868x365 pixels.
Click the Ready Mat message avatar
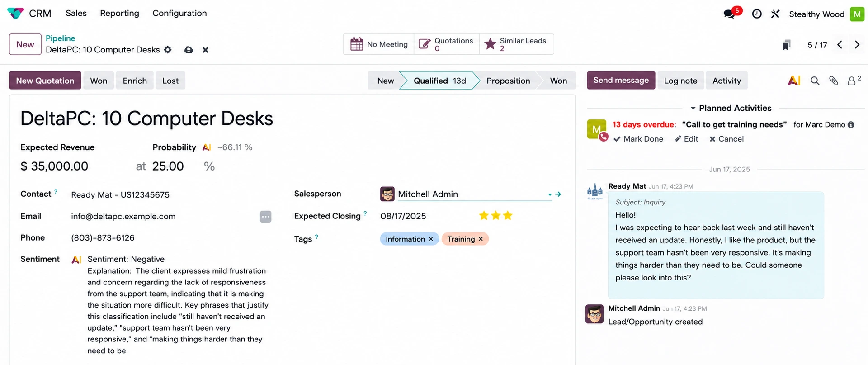pyautogui.click(x=594, y=192)
